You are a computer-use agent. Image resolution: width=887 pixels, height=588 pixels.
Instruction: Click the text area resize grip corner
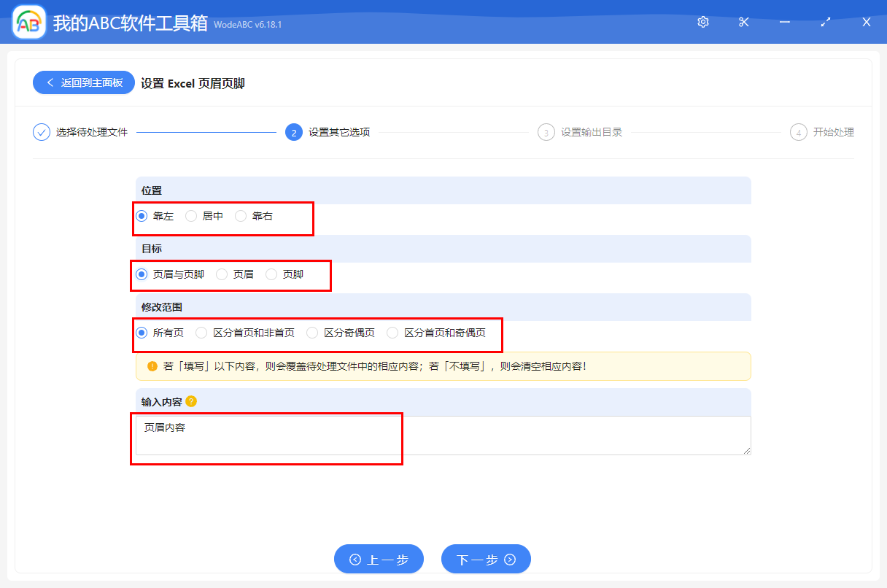pos(747,451)
